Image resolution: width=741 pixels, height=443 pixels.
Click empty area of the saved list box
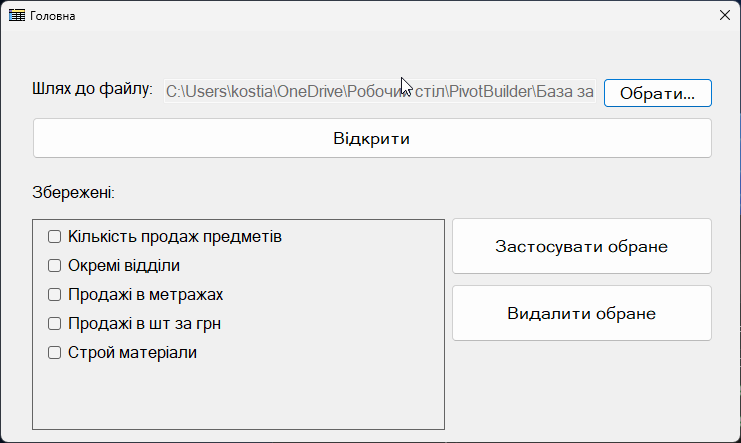click(x=238, y=396)
